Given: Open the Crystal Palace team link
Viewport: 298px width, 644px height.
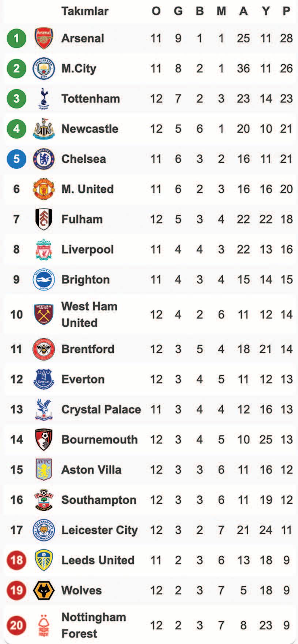Looking at the screenshot, I should (101, 409).
